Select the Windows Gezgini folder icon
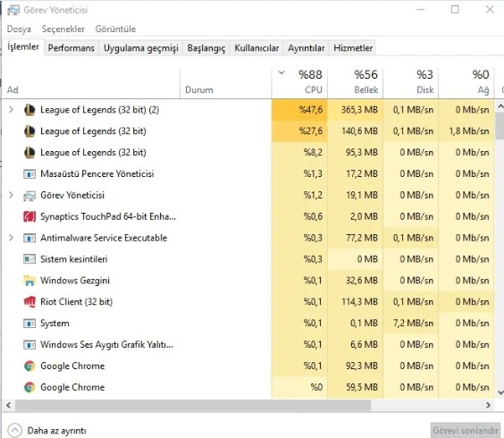 [29, 281]
